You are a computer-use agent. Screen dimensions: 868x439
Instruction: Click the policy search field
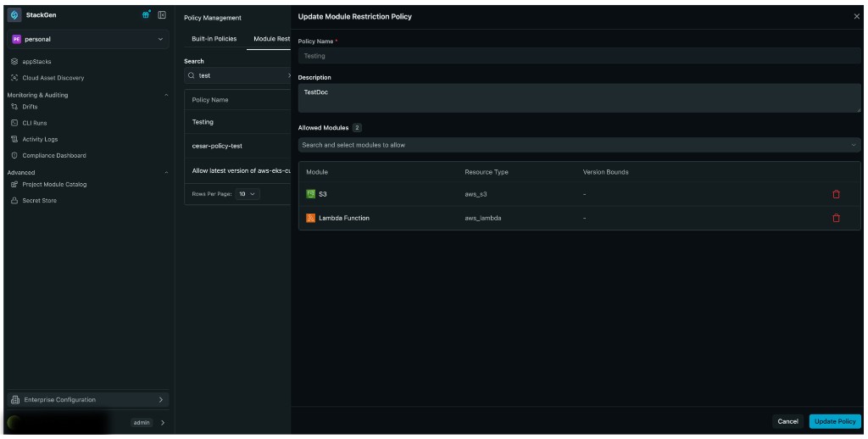tap(238, 75)
